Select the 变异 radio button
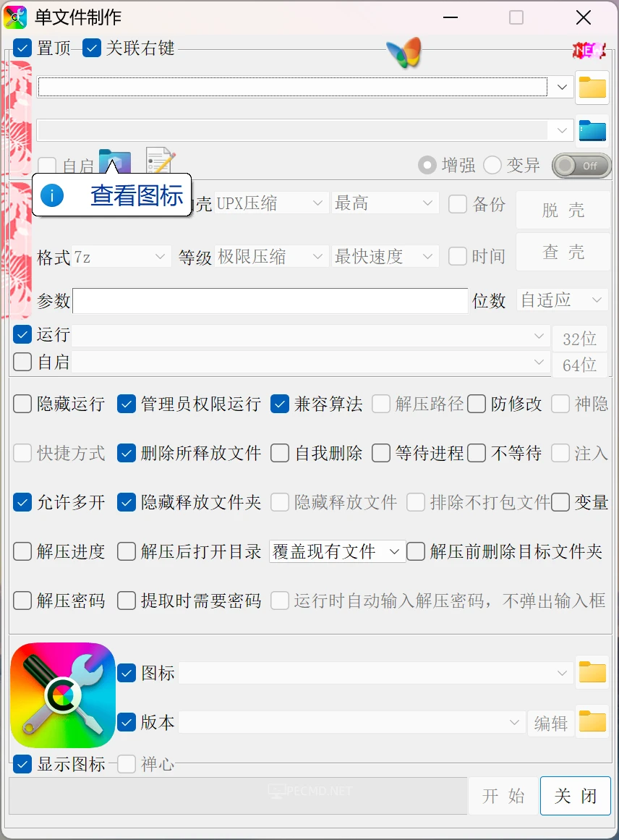The height and width of the screenshot is (840, 619). coord(493,166)
